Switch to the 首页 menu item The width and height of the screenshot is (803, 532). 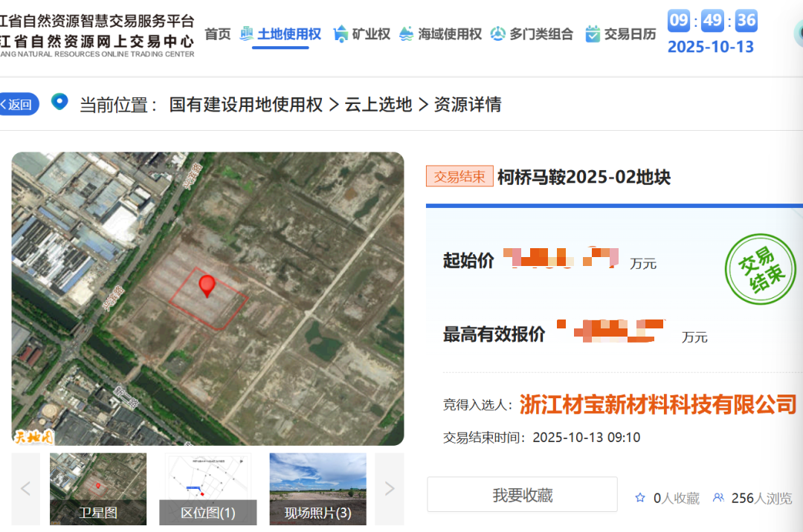(x=217, y=34)
